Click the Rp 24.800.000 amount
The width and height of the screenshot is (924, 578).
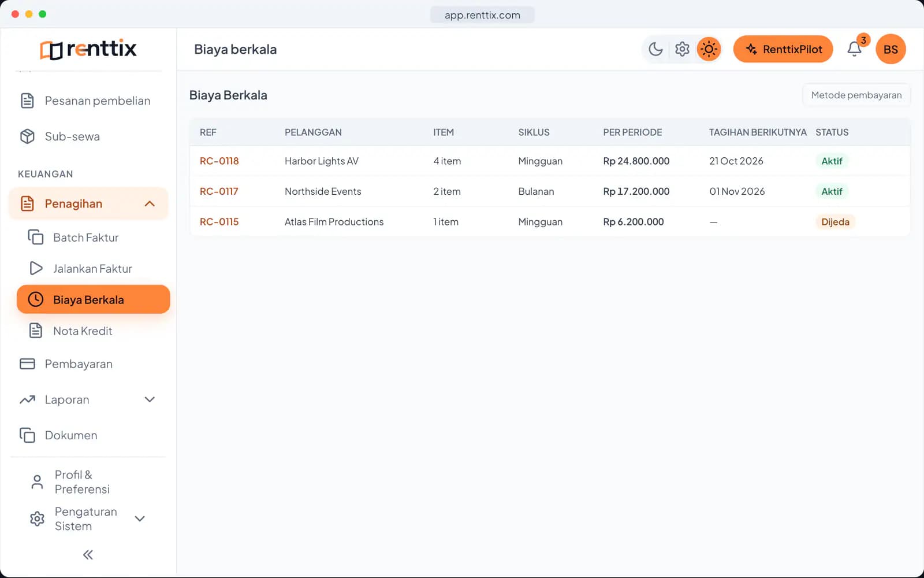[x=636, y=161]
